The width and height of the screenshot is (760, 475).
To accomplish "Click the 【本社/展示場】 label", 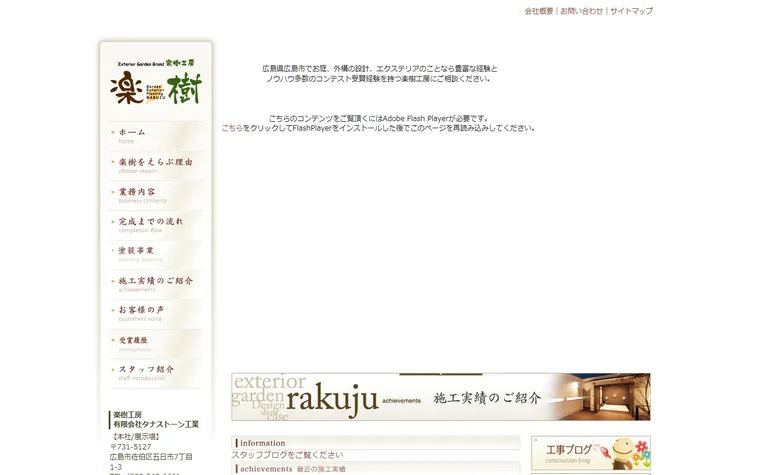I will point(135,437).
